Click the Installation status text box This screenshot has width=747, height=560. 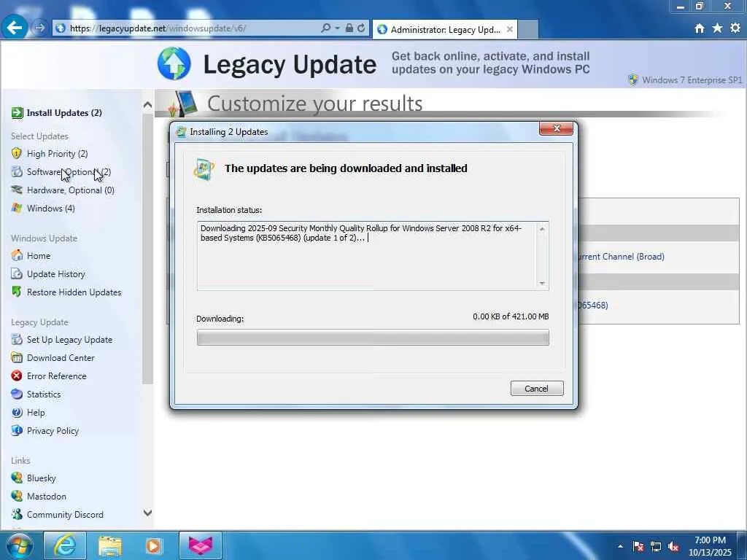[373, 256]
